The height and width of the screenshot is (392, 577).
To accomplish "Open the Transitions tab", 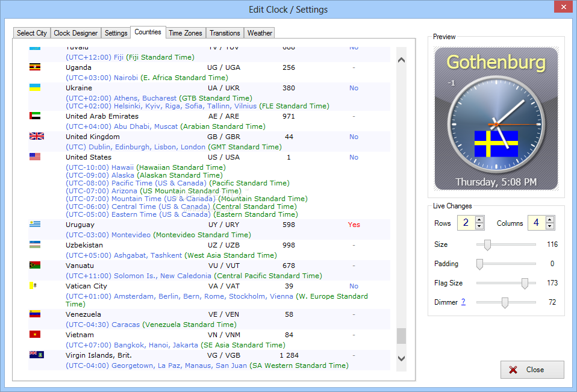I will click(x=225, y=33).
